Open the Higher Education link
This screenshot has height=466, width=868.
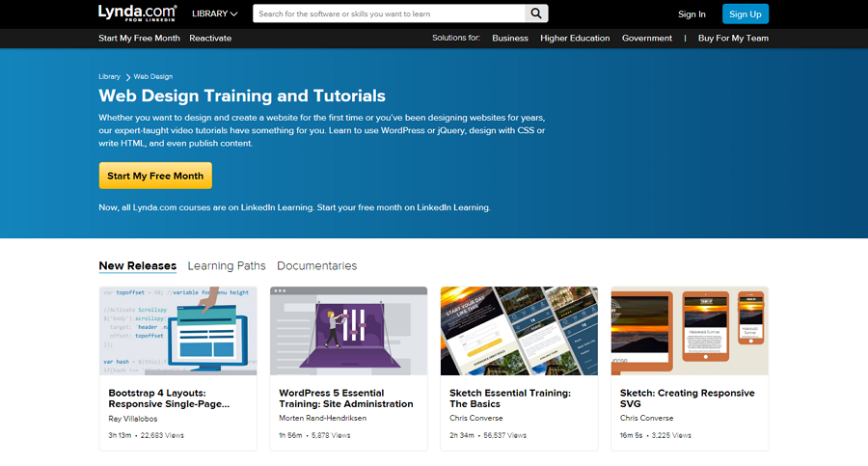[x=575, y=39]
